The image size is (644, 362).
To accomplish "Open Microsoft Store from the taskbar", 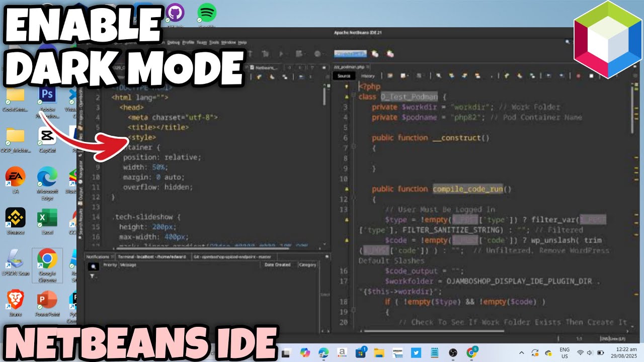I will (x=361, y=353).
